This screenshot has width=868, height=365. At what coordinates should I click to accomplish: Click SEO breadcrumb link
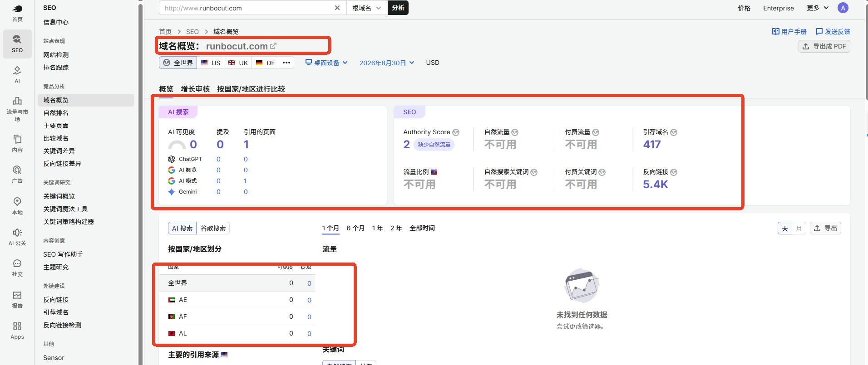(x=192, y=31)
